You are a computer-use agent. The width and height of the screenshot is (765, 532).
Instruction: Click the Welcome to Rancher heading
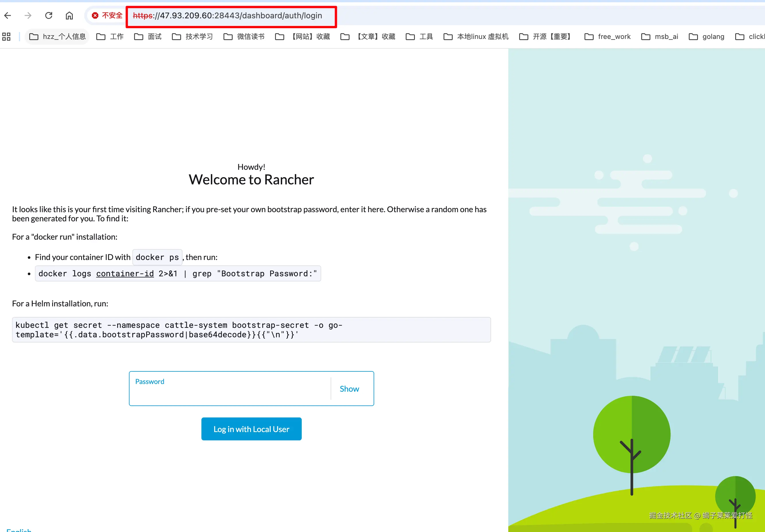coord(252,180)
